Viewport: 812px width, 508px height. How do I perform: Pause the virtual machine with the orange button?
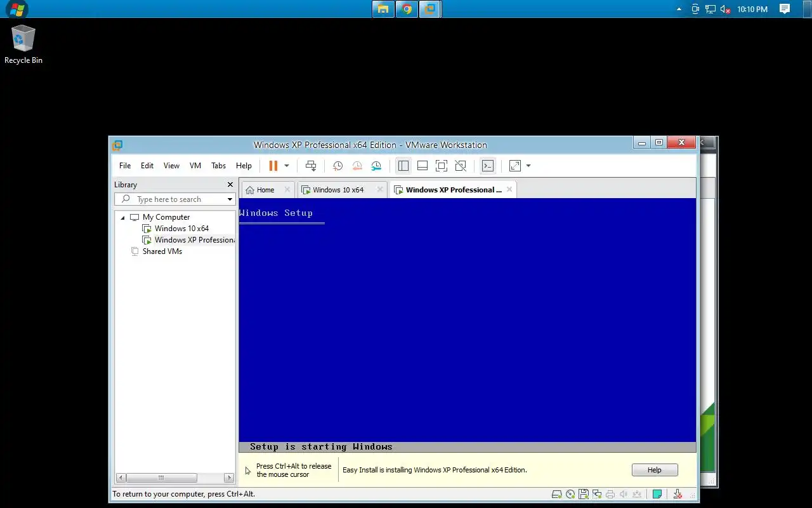pyautogui.click(x=273, y=166)
